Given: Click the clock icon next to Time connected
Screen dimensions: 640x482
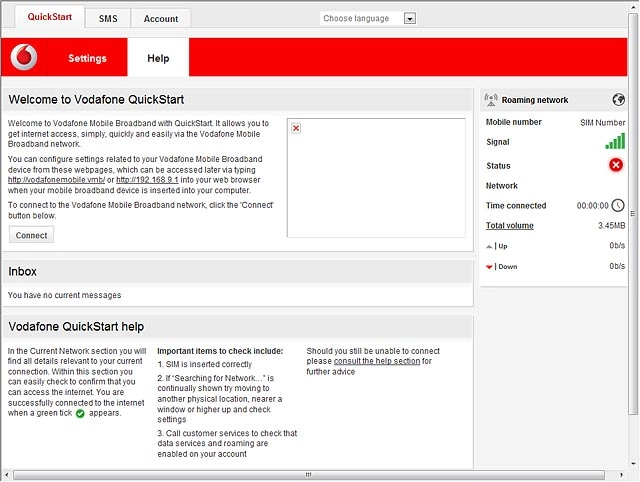Looking at the screenshot, I should tap(618, 205).
